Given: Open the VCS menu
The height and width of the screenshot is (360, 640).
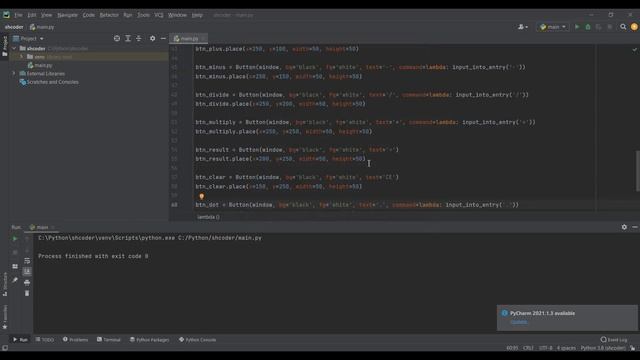Looking at the screenshot, I should click(x=159, y=15).
